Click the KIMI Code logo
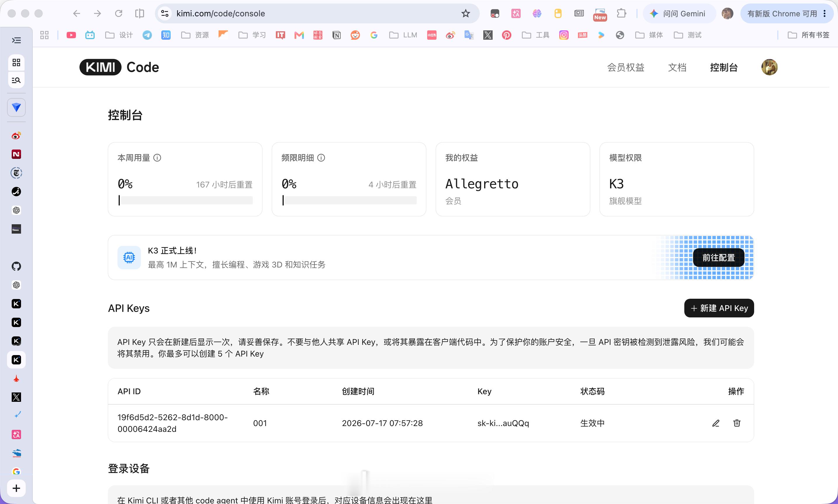Viewport: 838px width, 504px height. click(119, 67)
